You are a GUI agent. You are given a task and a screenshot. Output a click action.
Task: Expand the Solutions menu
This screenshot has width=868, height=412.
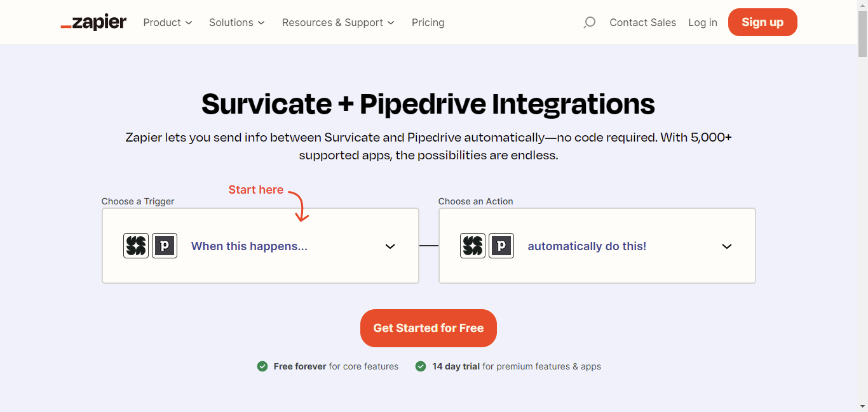pyautogui.click(x=236, y=22)
